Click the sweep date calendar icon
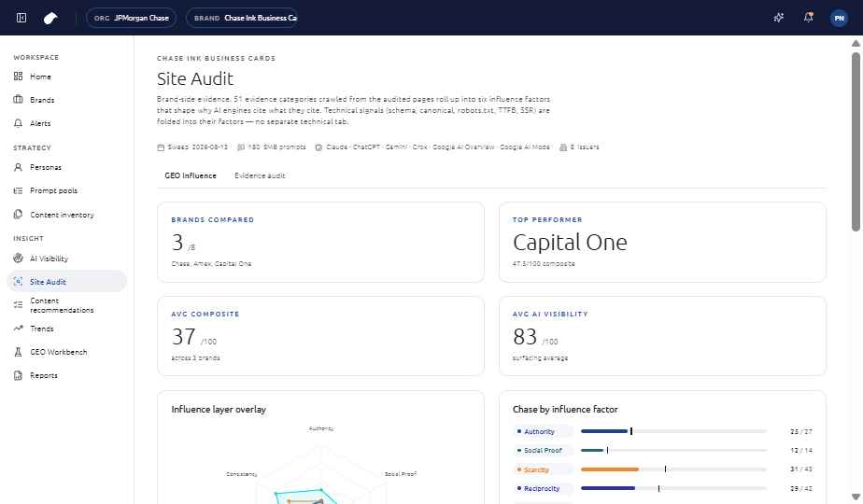Screen dimensions: 863x504 (x=161, y=147)
